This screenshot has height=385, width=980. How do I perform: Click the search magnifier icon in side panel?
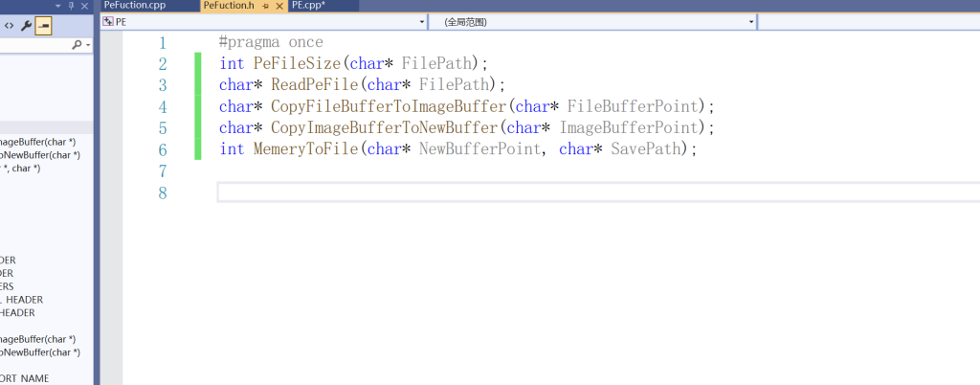[x=77, y=45]
